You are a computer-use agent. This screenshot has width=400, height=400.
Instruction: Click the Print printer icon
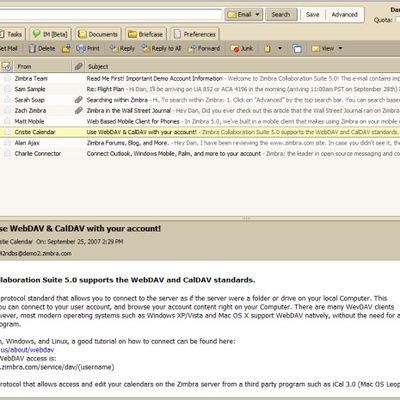pos(81,48)
